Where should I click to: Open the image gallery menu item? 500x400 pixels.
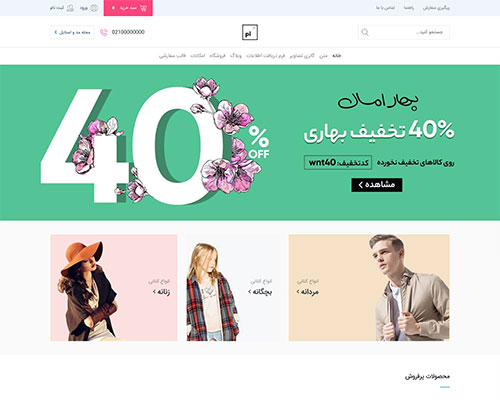[x=302, y=56]
